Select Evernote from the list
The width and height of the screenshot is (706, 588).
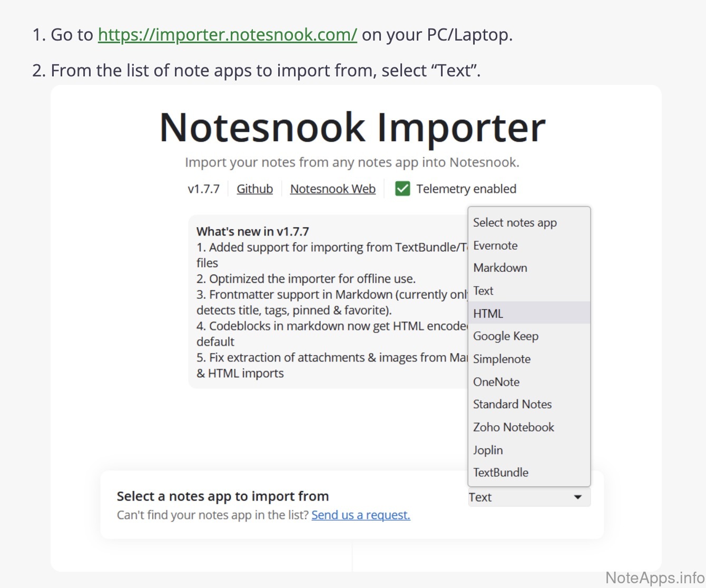(495, 246)
